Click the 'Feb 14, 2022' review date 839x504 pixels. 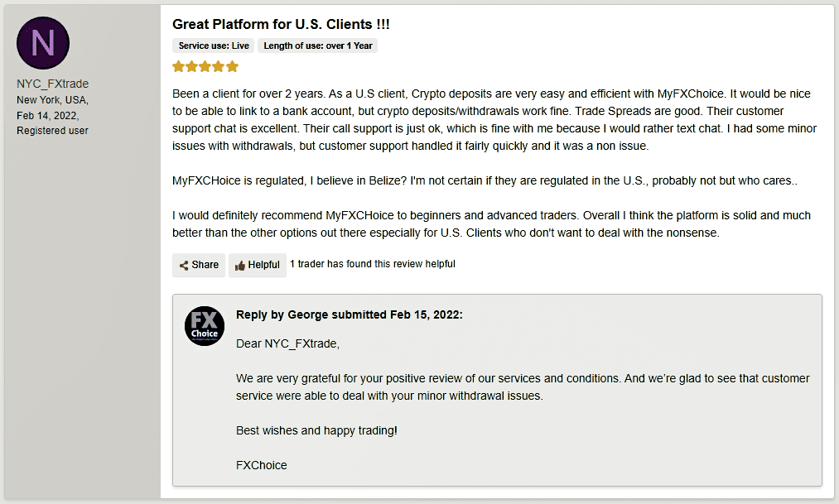tap(47, 115)
